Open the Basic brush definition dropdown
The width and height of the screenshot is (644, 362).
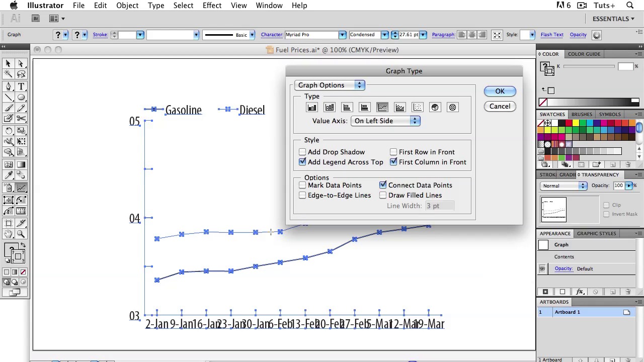tap(252, 35)
